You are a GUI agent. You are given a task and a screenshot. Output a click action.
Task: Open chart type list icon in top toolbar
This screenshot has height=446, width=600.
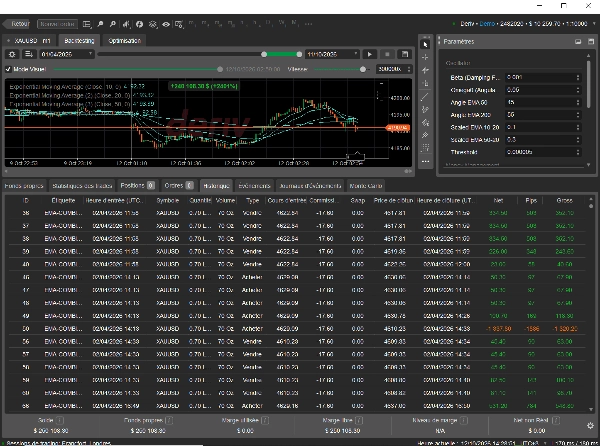pyautogui.click(x=87, y=24)
